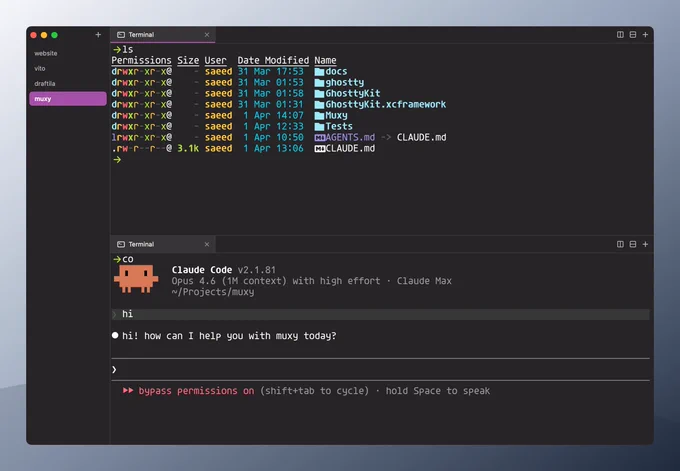
Task: Click the 17:53 timestamp for docs
Action: (290, 72)
